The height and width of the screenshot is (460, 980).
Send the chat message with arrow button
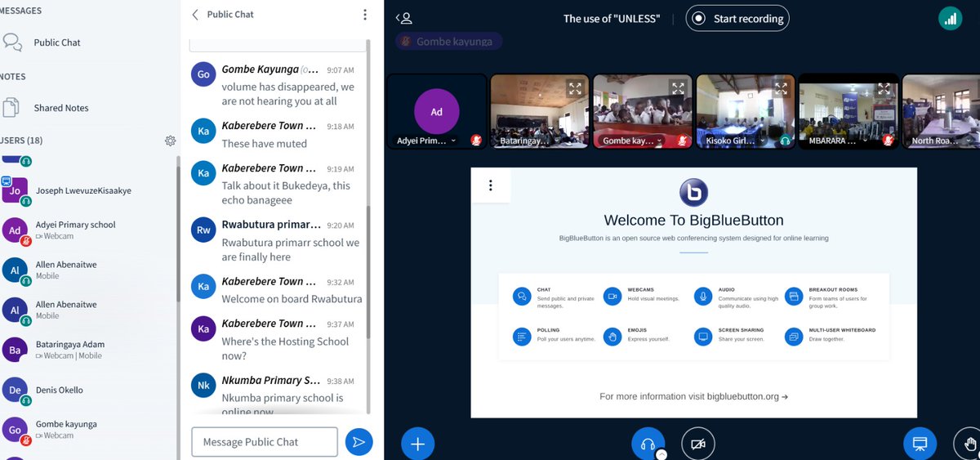coord(359,442)
